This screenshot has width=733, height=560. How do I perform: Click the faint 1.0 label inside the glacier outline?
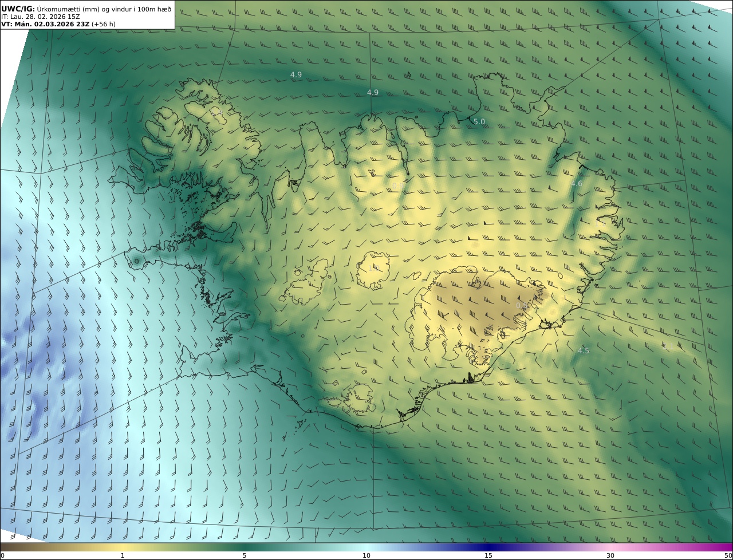[375, 267]
